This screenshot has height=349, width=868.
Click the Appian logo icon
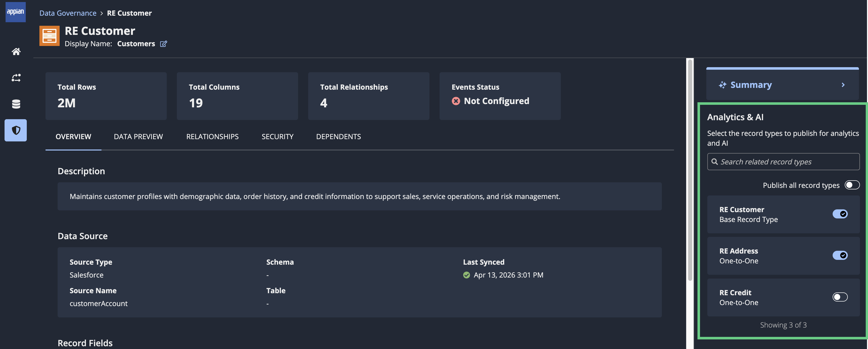(15, 12)
